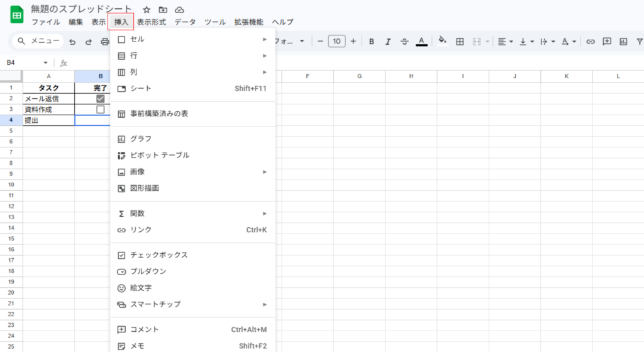Open the ファイル menu

(x=45, y=22)
